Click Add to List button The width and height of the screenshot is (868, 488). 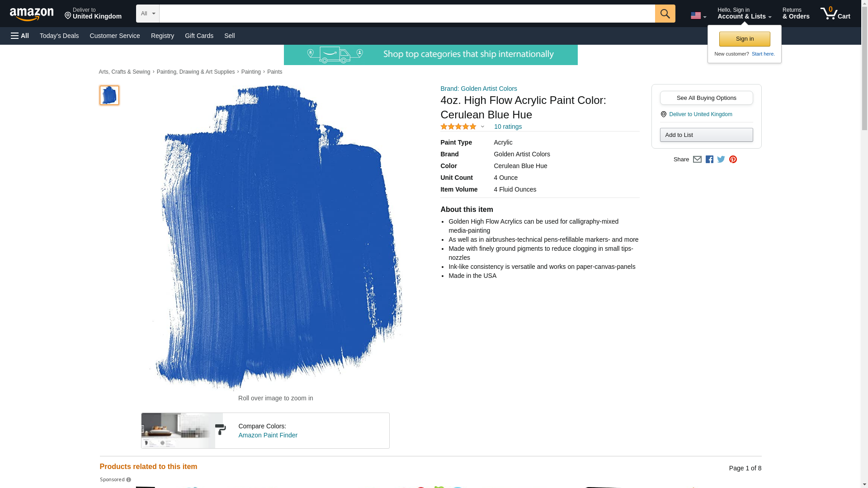tap(706, 135)
